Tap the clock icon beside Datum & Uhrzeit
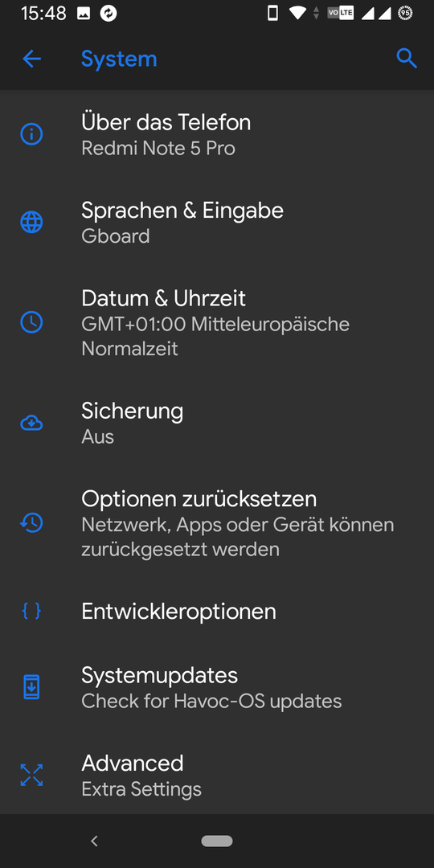Image resolution: width=434 pixels, height=868 pixels. 31,322
